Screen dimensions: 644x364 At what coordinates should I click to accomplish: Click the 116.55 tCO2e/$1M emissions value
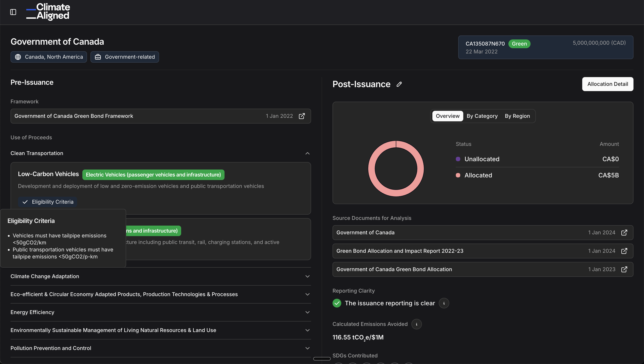pos(358,337)
